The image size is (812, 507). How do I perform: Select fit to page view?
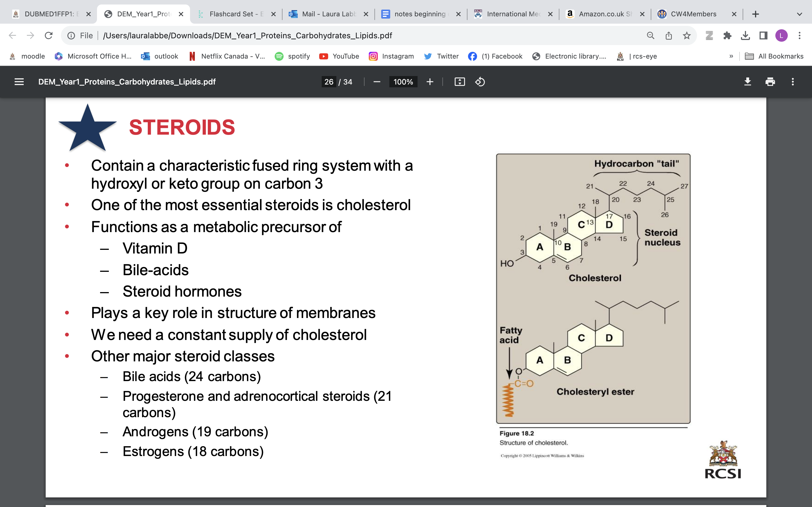(460, 81)
